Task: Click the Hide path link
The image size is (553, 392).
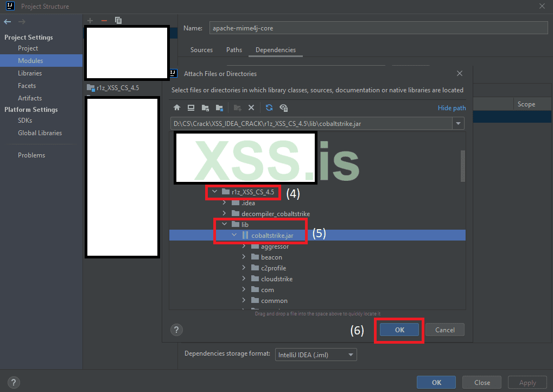Action: point(452,108)
